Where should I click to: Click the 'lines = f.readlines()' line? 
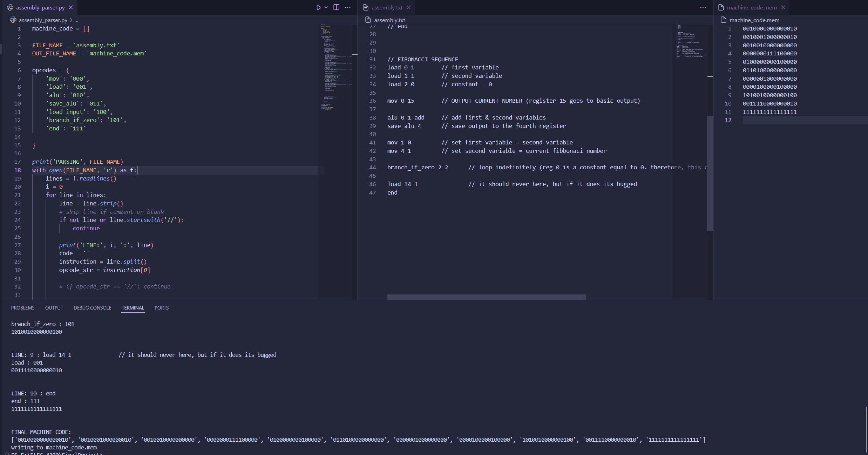click(x=81, y=179)
